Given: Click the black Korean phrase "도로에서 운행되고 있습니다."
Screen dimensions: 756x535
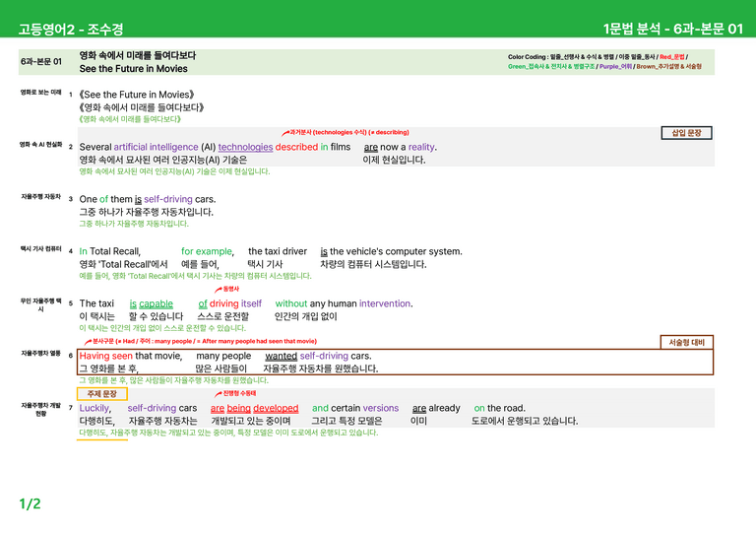Looking at the screenshot, I should click(x=525, y=421).
